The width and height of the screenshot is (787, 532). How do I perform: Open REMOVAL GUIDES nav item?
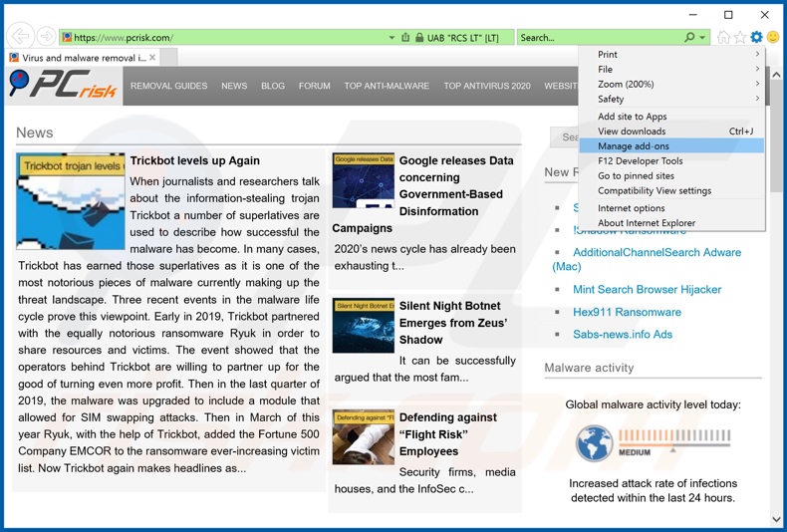coord(168,86)
